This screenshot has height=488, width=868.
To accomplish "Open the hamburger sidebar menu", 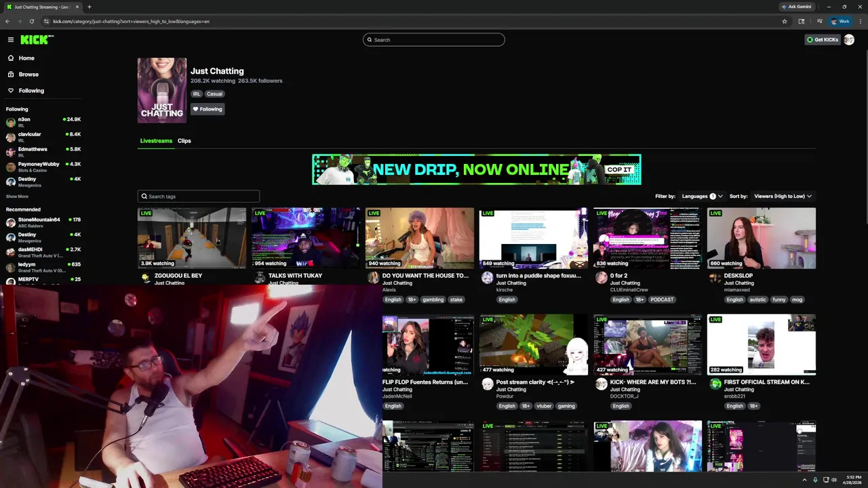I will (11, 40).
